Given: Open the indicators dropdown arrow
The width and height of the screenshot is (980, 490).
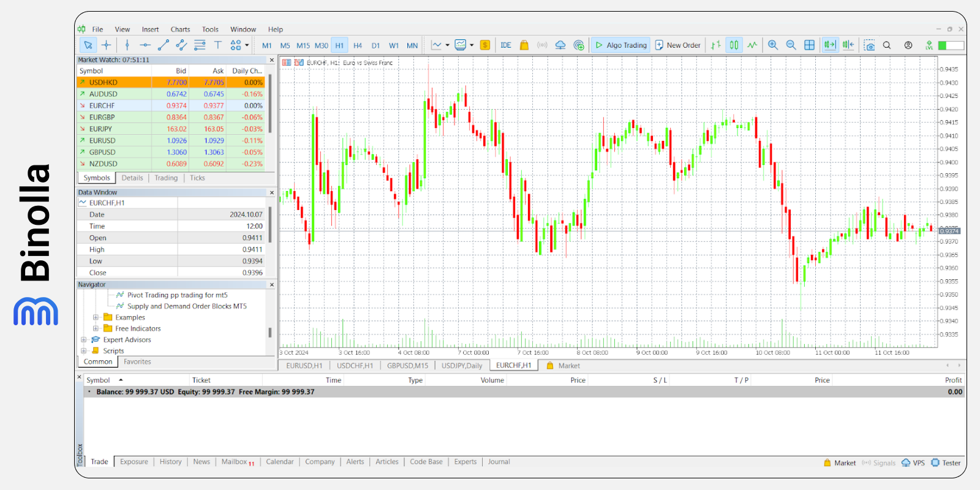Looking at the screenshot, I should coord(448,45).
